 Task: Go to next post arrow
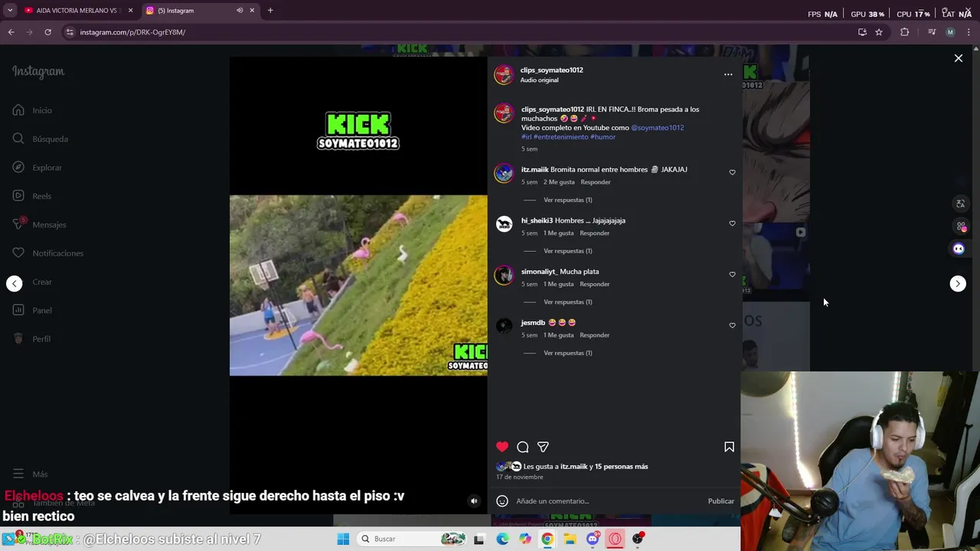958,284
